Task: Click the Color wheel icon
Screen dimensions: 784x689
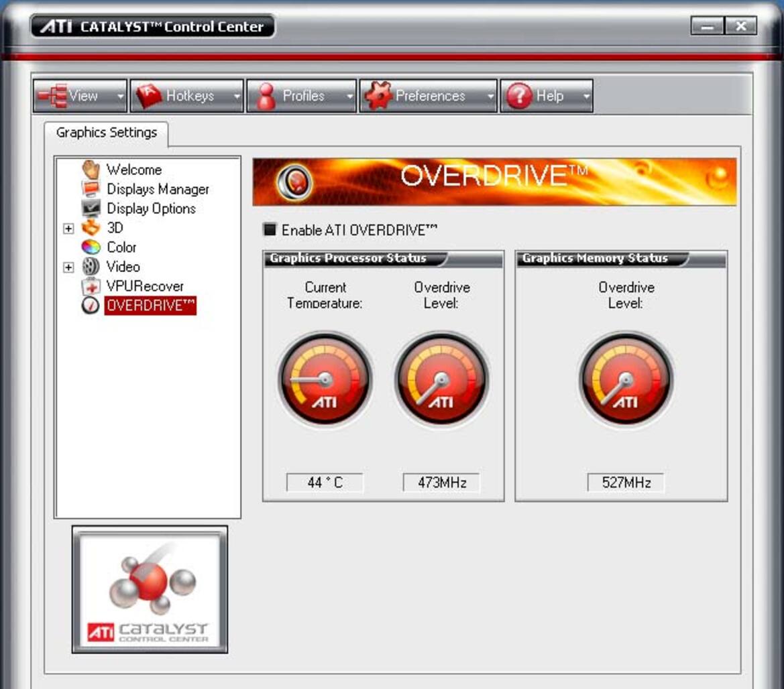Action: click(x=91, y=247)
